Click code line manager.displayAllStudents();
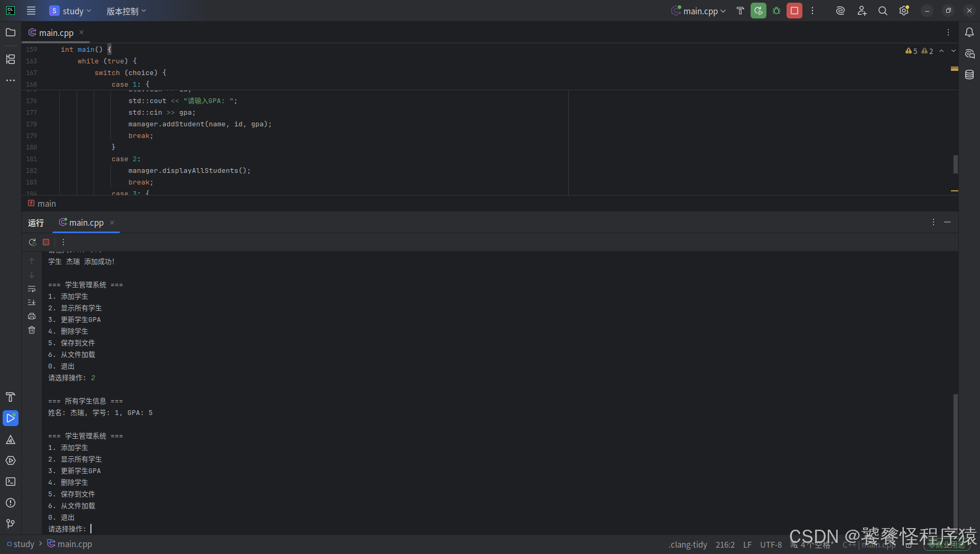This screenshot has width=980, height=554. [x=189, y=171]
